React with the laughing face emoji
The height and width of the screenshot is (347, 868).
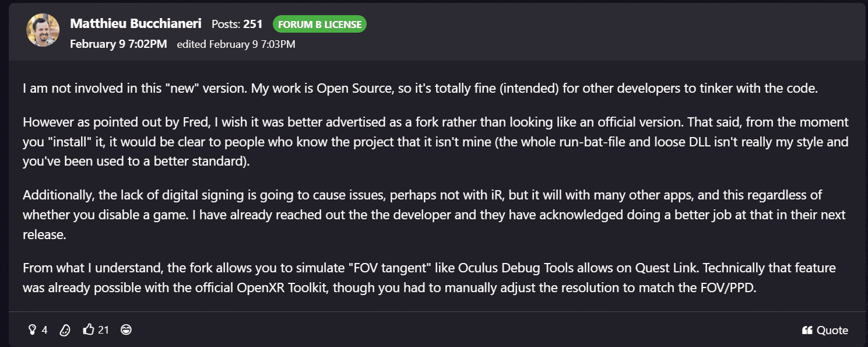click(126, 330)
